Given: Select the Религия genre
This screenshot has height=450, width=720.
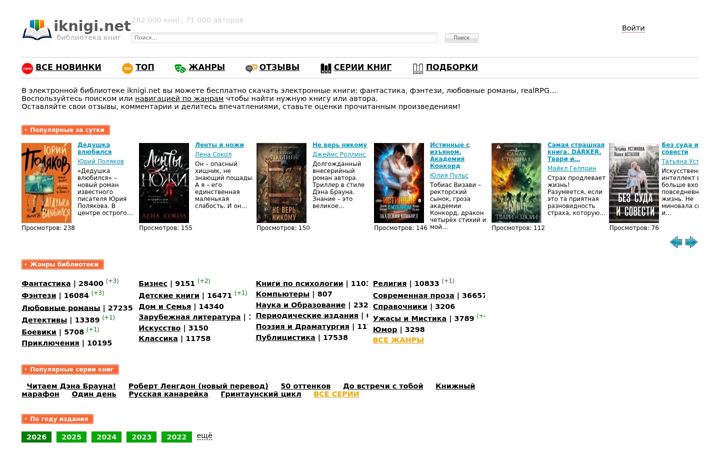Looking at the screenshot, I should pos(390,284).
